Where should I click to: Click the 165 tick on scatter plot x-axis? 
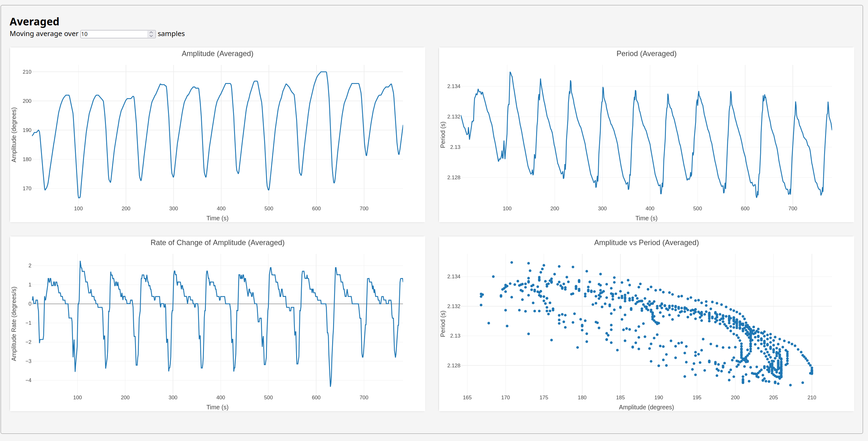467,397
